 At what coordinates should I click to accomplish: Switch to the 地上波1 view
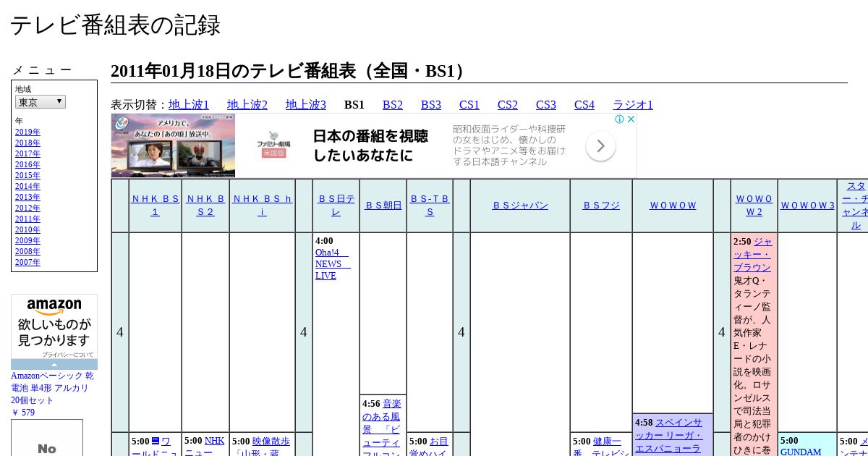[x=189, y=105]
